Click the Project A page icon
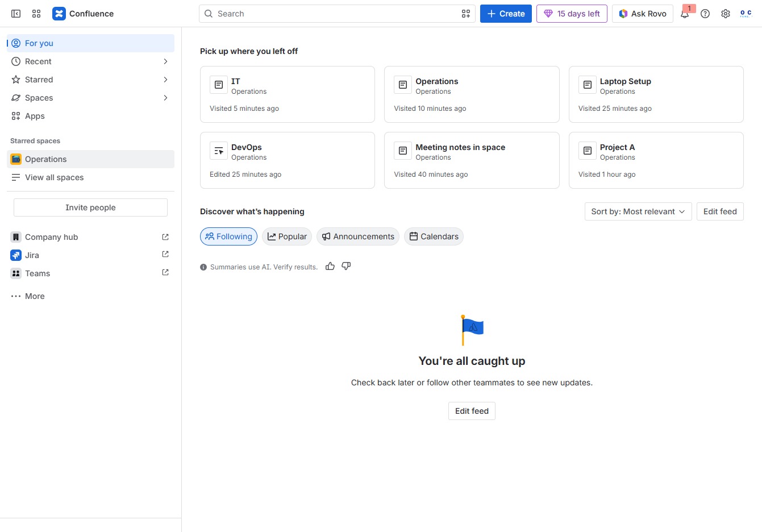 click(x=588, y=151)
